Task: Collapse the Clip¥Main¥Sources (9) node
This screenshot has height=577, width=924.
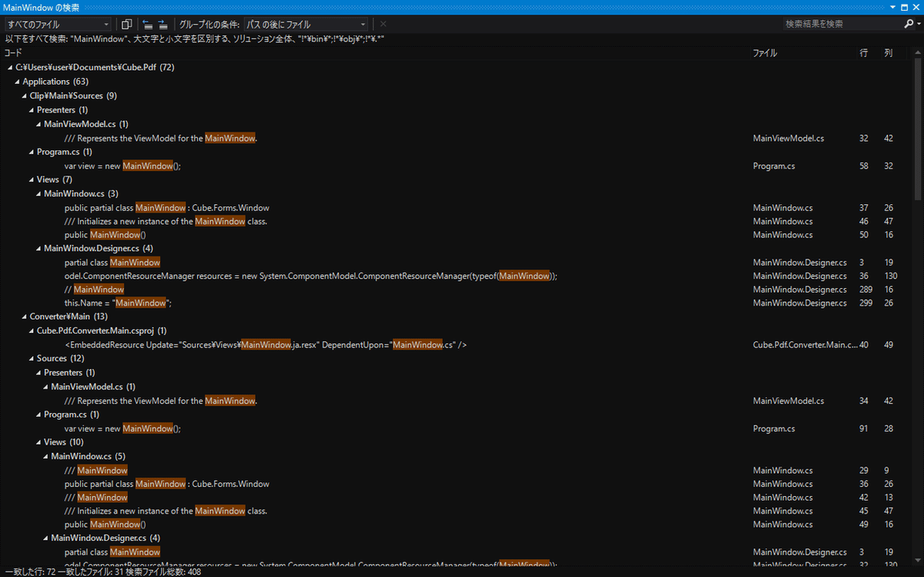Action: 25,96
